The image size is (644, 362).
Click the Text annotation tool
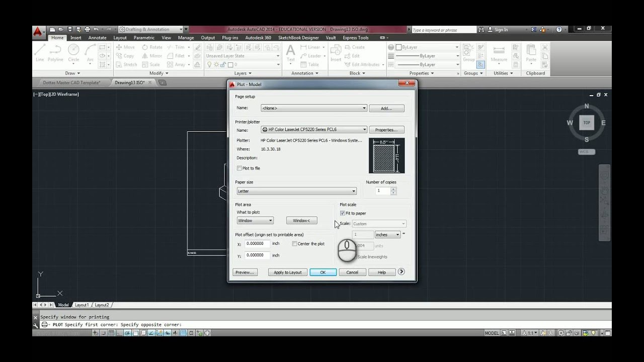tap(291, 53)
